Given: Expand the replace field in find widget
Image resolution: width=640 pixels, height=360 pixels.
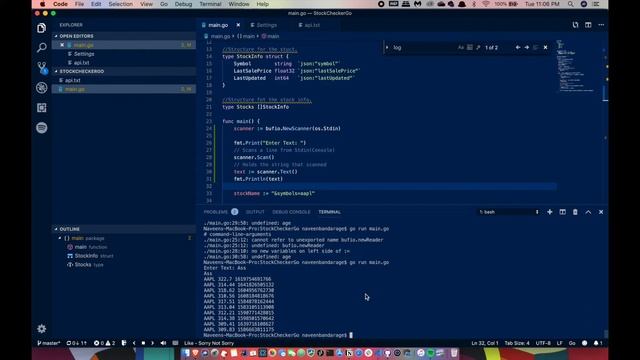Looking at the screenshot, I should coord(387,47).
